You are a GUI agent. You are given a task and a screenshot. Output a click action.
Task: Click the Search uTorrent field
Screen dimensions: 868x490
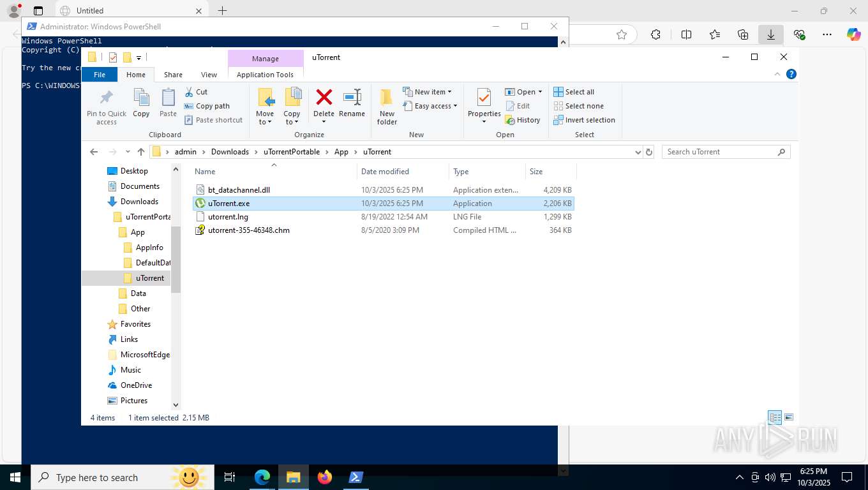tap(726, 152)
